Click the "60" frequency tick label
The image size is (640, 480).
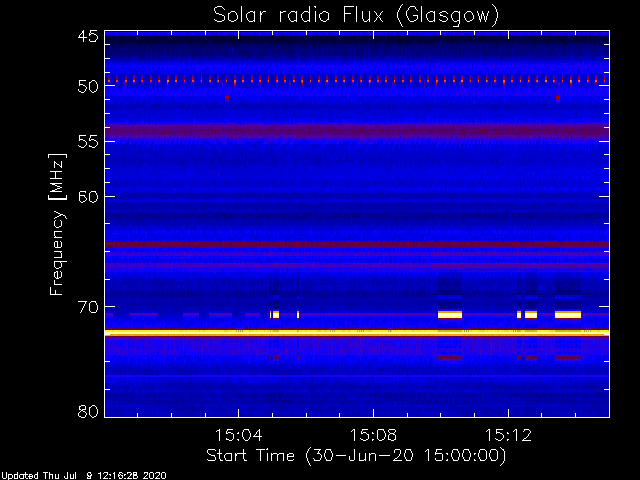coord(88,197)
